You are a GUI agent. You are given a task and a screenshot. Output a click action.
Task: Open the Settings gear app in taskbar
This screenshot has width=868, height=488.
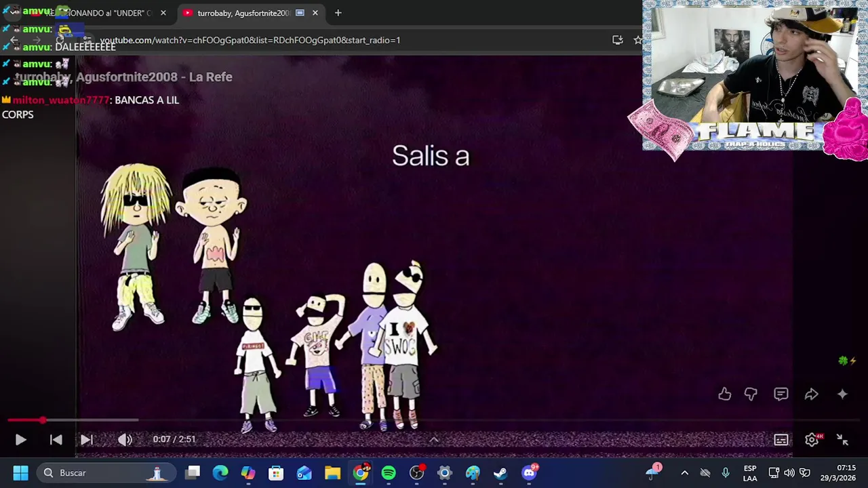(x=444, y=473)
